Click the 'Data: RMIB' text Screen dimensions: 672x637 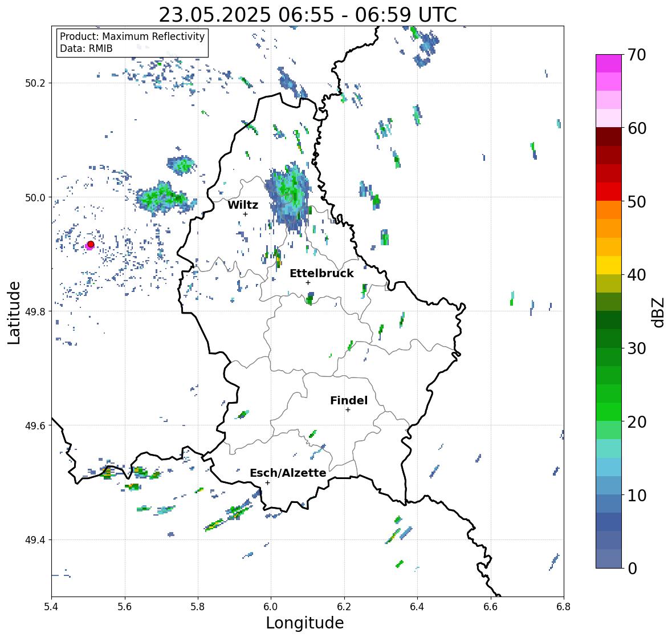coord(86,48)
